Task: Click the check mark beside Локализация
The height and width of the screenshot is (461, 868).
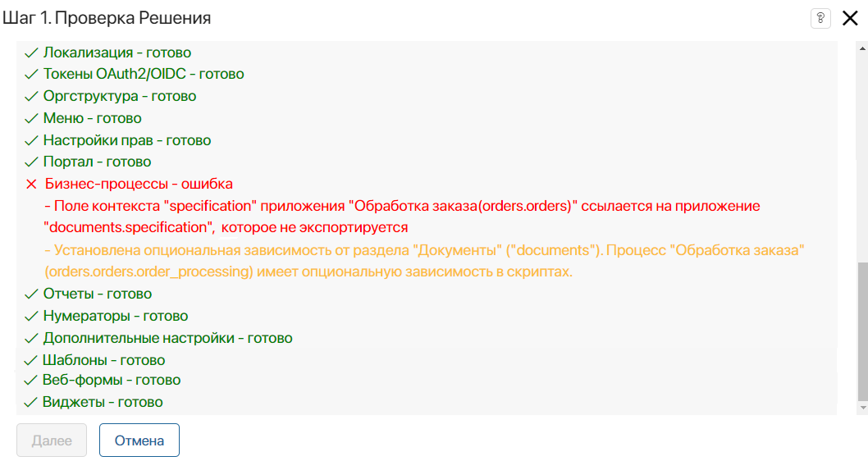Action: pyautogui.click(x=31, y=52)
